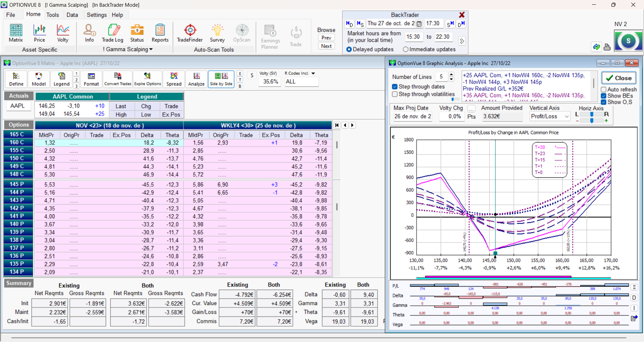The width and height of the screenshot is (644, 342).
Task: Open the Volty chart tool
Action: (x=62, y=33)
